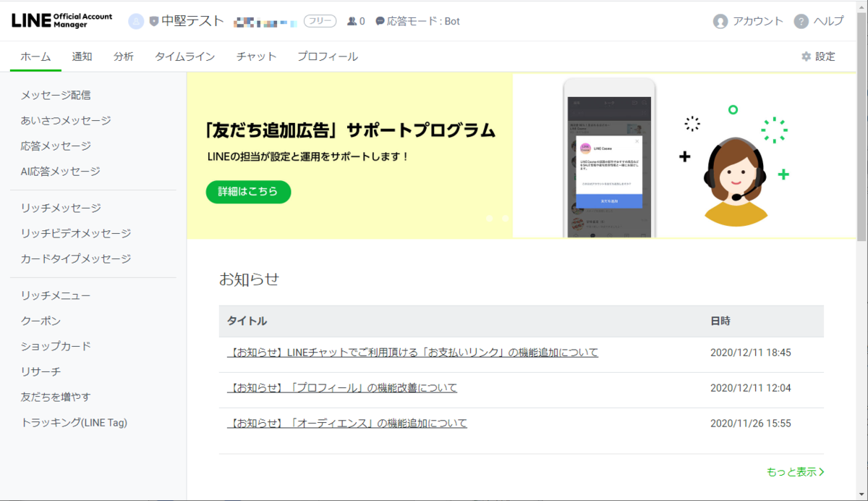Switch to the 通知 tab
This screenshot has width=868, height=501.
[x=82, y=56]
